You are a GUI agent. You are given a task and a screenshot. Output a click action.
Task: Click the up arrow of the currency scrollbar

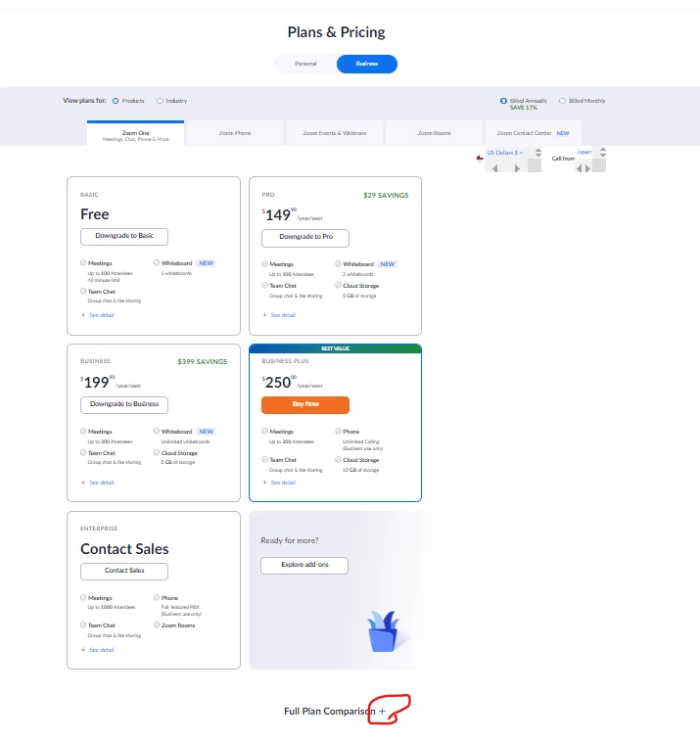[x=538, y=150]
